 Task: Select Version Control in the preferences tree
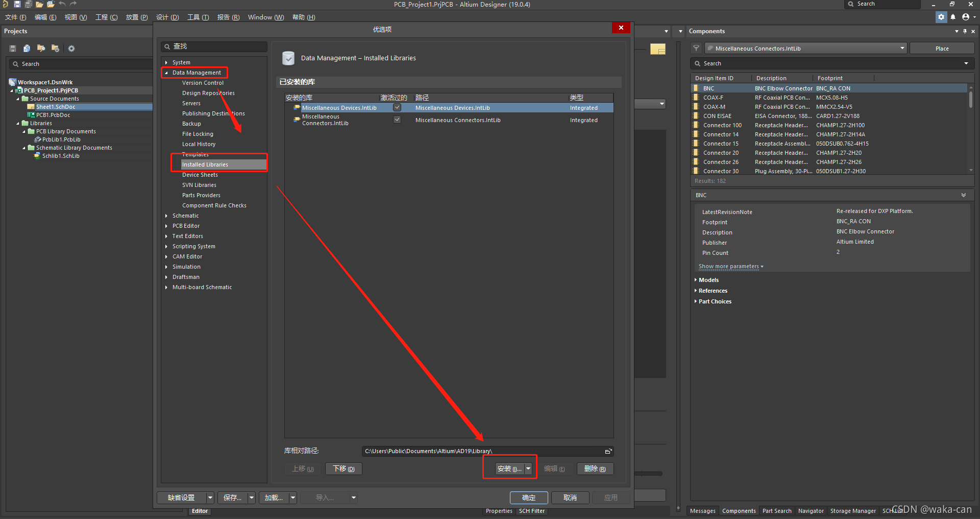pyautogui.click(x=203, y=83)
